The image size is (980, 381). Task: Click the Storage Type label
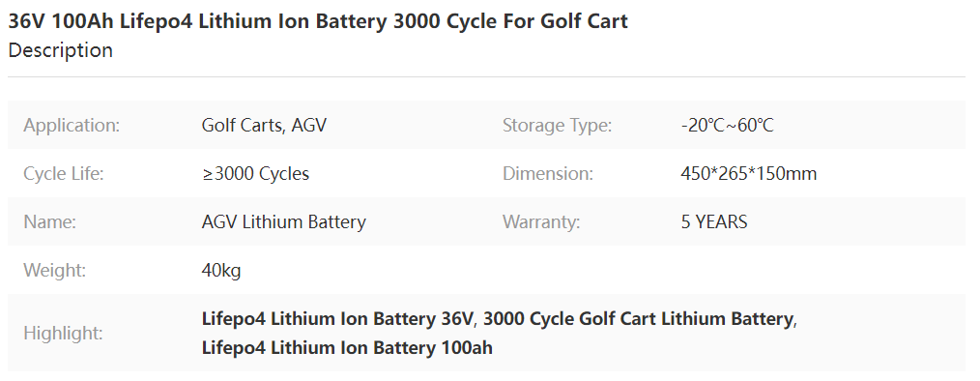click(557, 125)
